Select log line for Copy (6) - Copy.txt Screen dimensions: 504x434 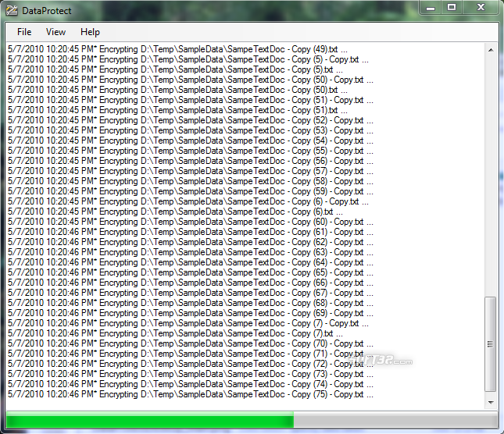pos(188,201)
